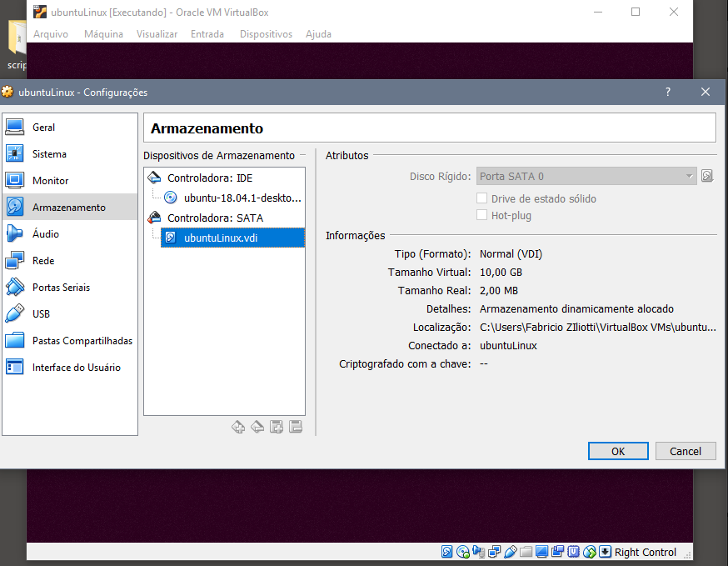Click the shared folders status bar icon

pos(526,552)
